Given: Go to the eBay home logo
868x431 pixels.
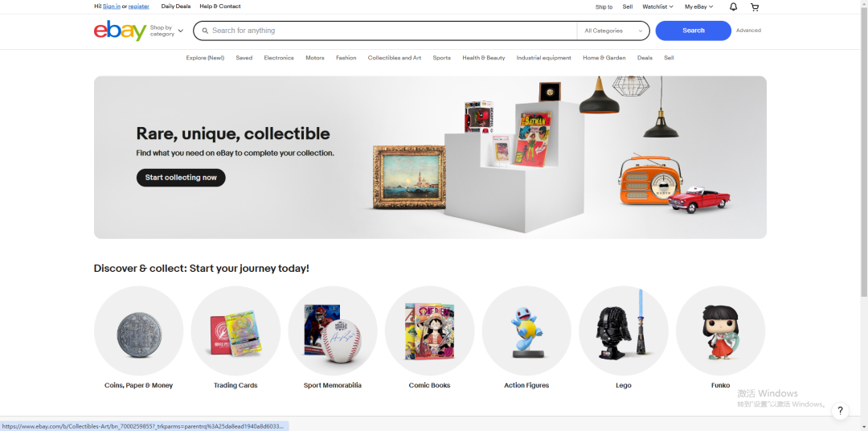Looking at the screenshot, I should [120, 31].
